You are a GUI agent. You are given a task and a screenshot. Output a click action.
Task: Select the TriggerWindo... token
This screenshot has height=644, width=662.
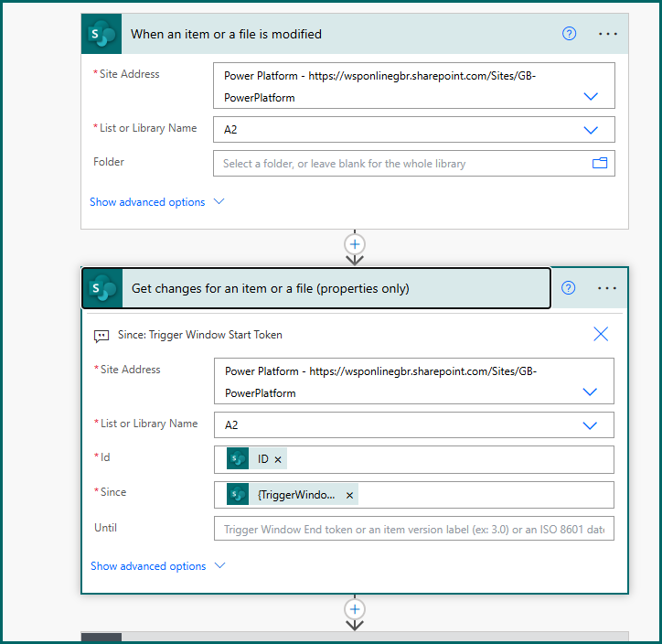[293, 495]
